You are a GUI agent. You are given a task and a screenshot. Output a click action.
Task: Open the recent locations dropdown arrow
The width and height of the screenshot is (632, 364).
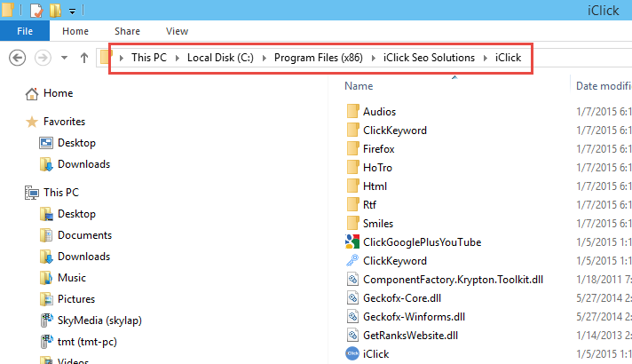pyautogui.click(x=64, y=58)
